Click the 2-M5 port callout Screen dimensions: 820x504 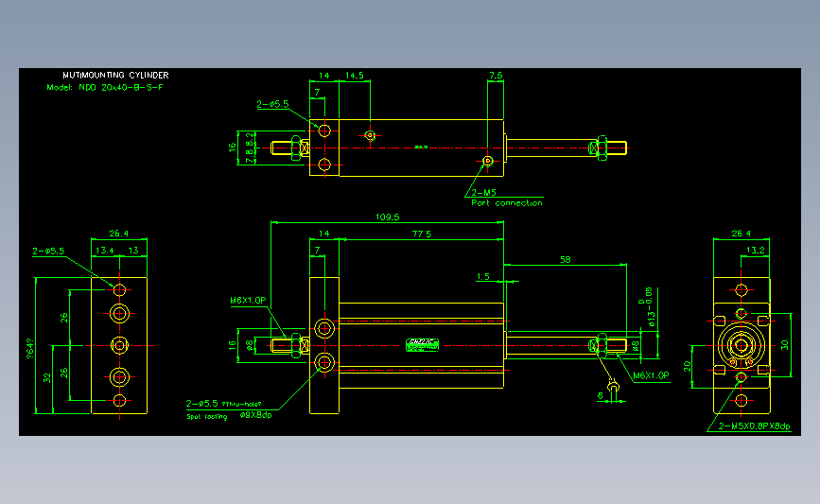483,192
